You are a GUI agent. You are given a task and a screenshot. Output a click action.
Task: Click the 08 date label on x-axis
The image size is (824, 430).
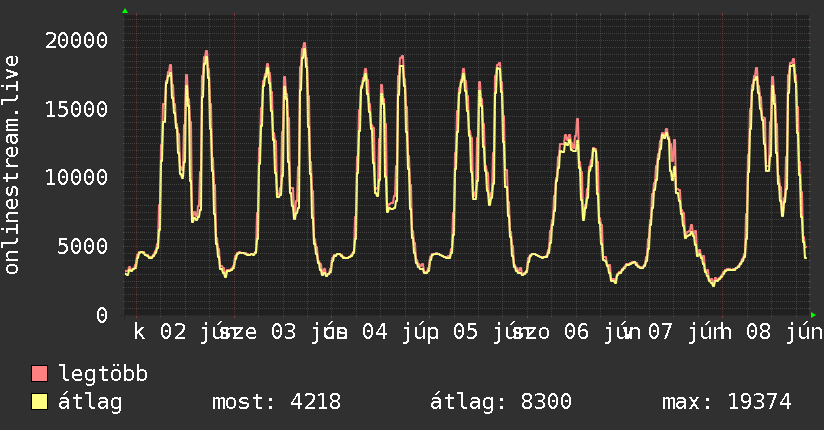click(x=758, y=332)
